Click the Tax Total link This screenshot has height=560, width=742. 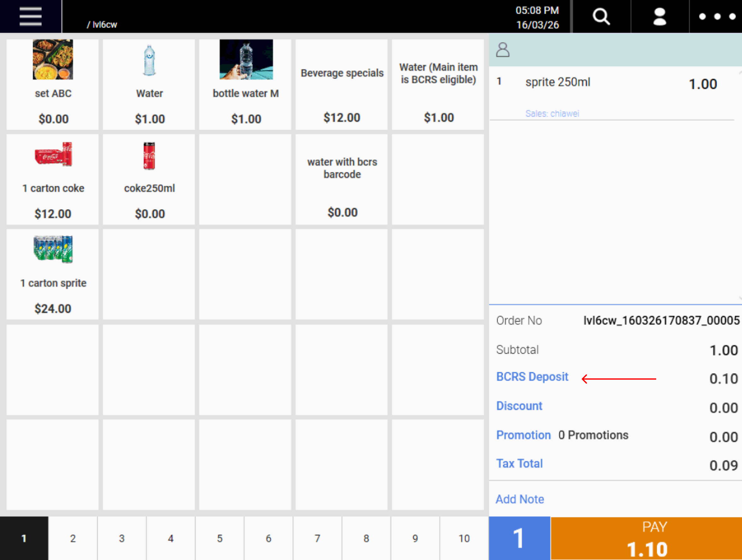click(x=519, y=464)
